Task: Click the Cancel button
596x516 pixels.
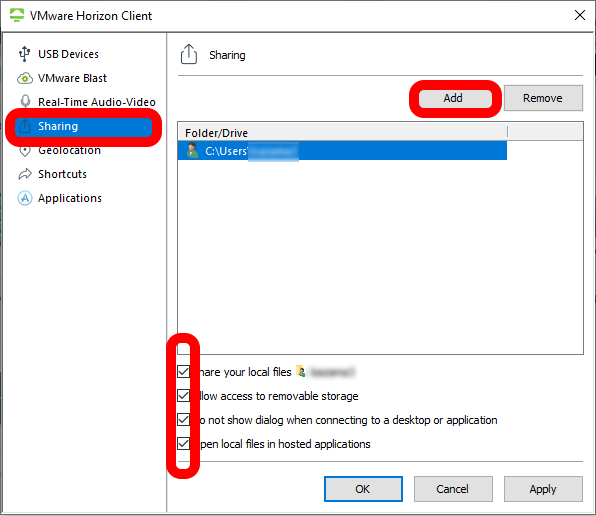Action: (x=453, y=489)
